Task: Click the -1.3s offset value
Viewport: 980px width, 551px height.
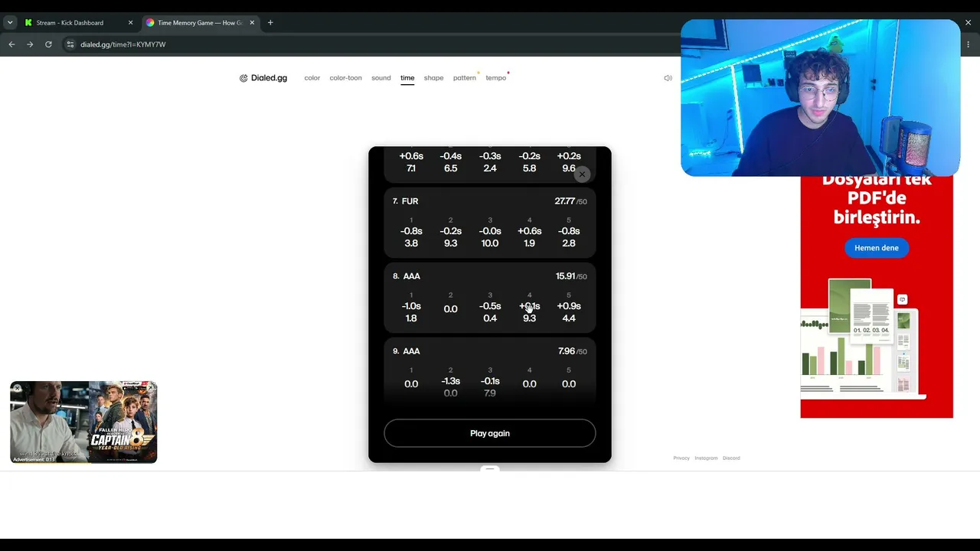Action: click(x=450, y=381)
